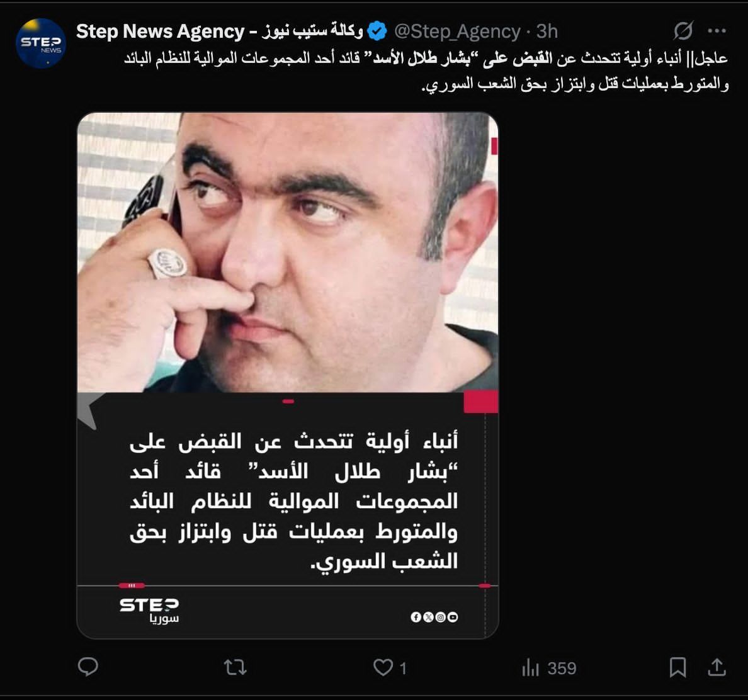Click the Facebook icon in image footer
Screen dimensions: 748x700
[416, 617]
